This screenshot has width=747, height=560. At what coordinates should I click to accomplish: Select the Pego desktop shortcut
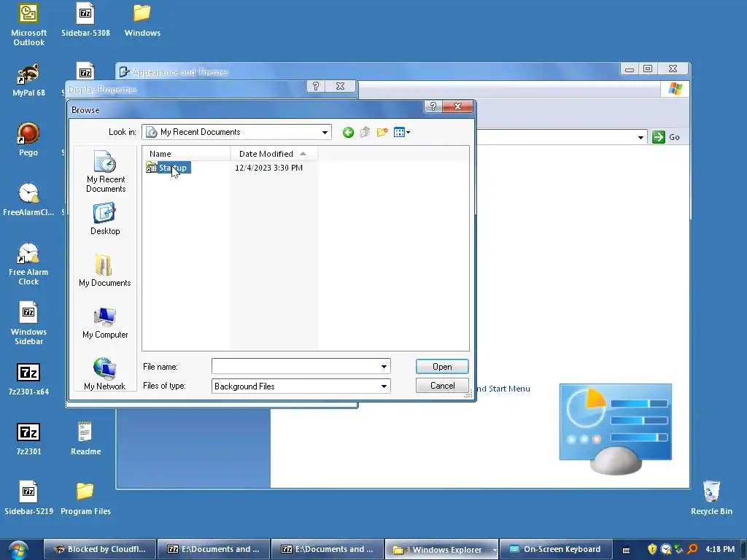[x=28, y=139]
